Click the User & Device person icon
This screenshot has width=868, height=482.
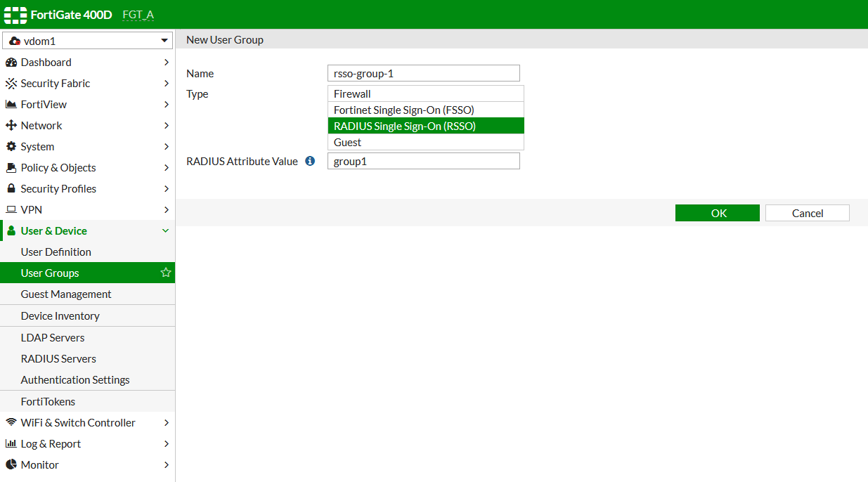11,230
